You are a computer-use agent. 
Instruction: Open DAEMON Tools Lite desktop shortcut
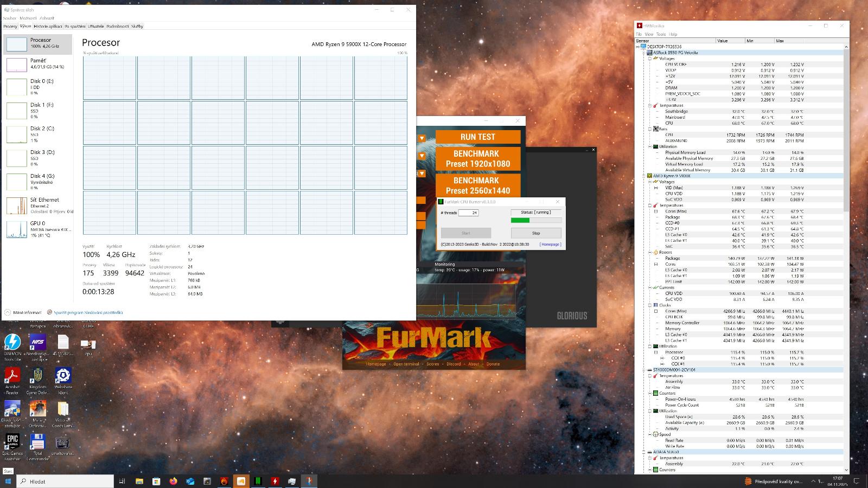click(12, 343)
